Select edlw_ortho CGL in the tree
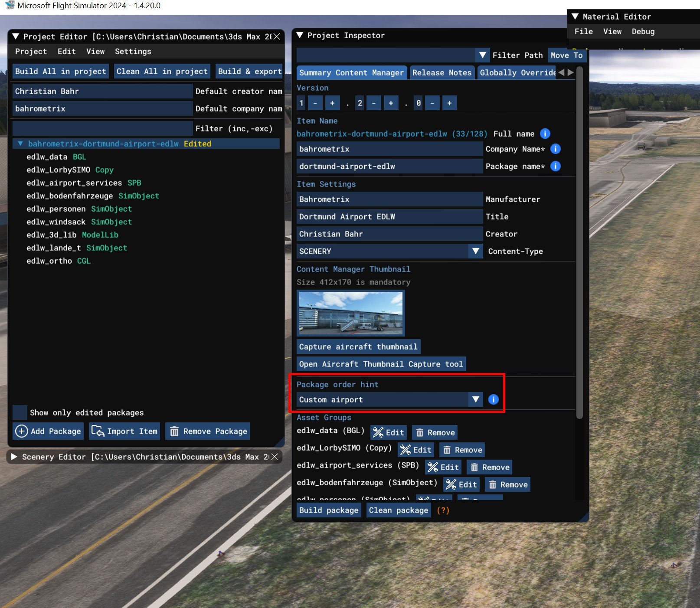 (x=59, y=261)
